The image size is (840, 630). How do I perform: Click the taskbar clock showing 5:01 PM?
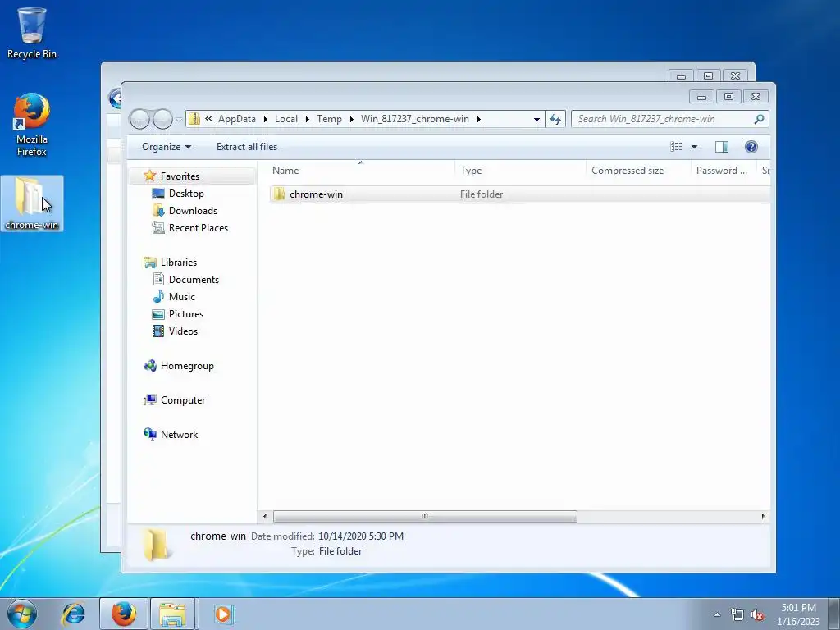click(798, 614)
